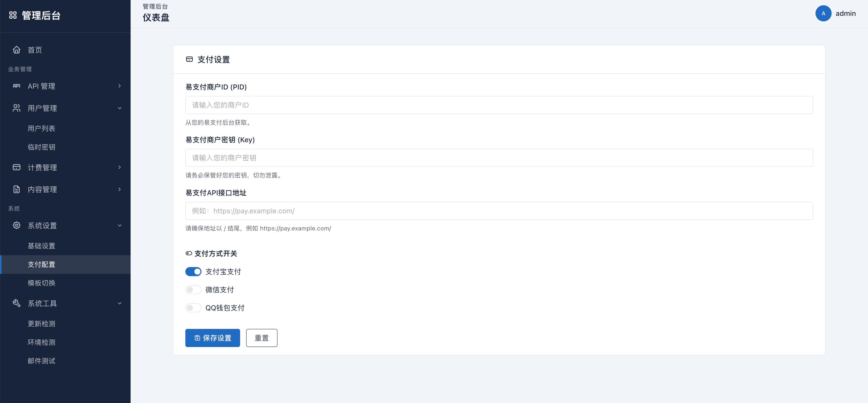Image resolution: width=868 pixels, height=403 pixels.
Task: Open 更新检测 menu item
Action: 65,323
